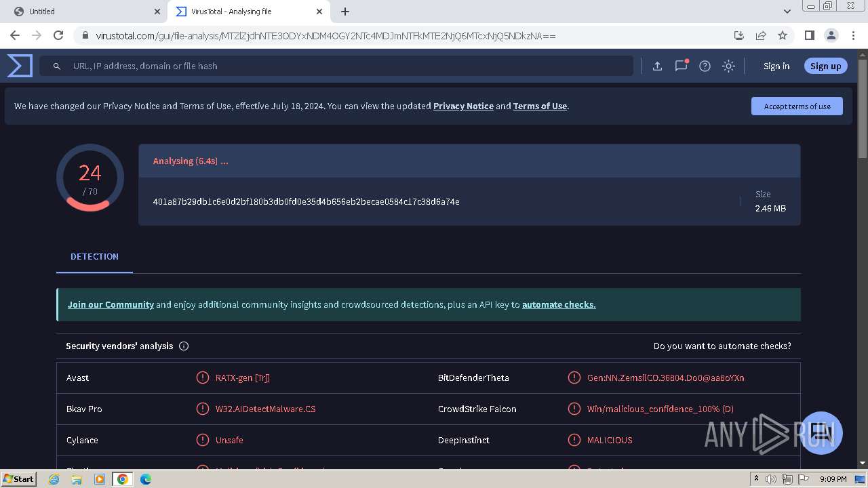Click Do you want to automate checks?
The width and height of the screenshot is (868, 488).
click(722, 346)
